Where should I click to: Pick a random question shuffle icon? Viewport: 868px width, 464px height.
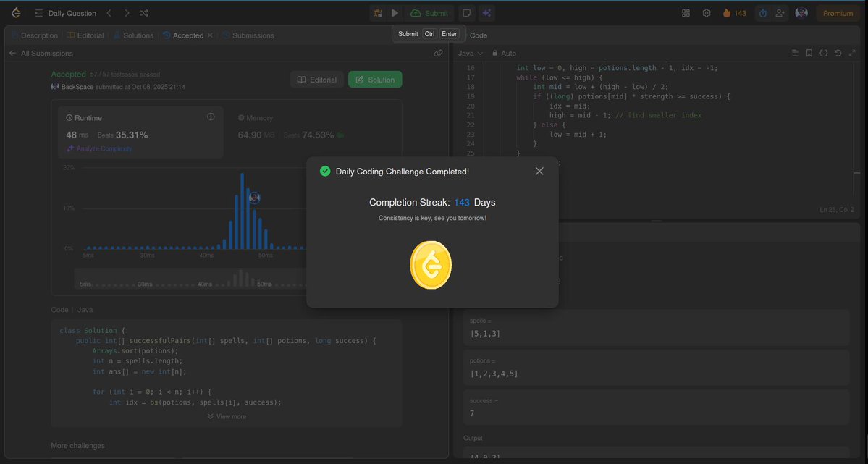click(144, 13)
